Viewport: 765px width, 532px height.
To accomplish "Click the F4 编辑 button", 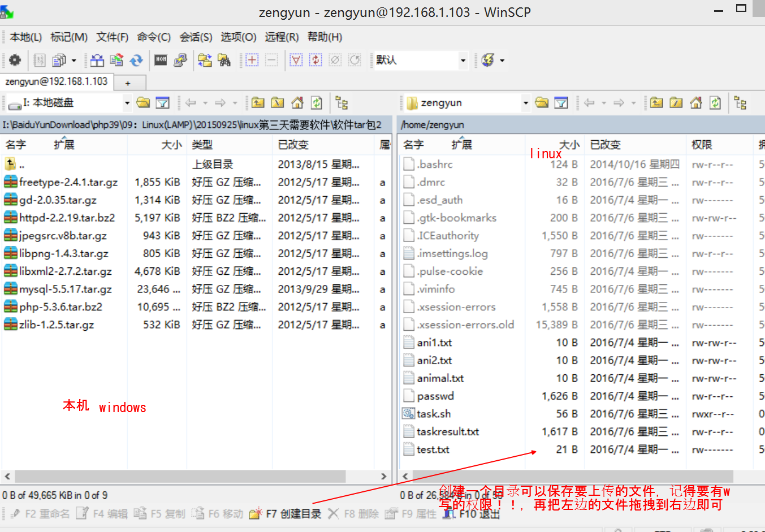I will tap(102, 513).
